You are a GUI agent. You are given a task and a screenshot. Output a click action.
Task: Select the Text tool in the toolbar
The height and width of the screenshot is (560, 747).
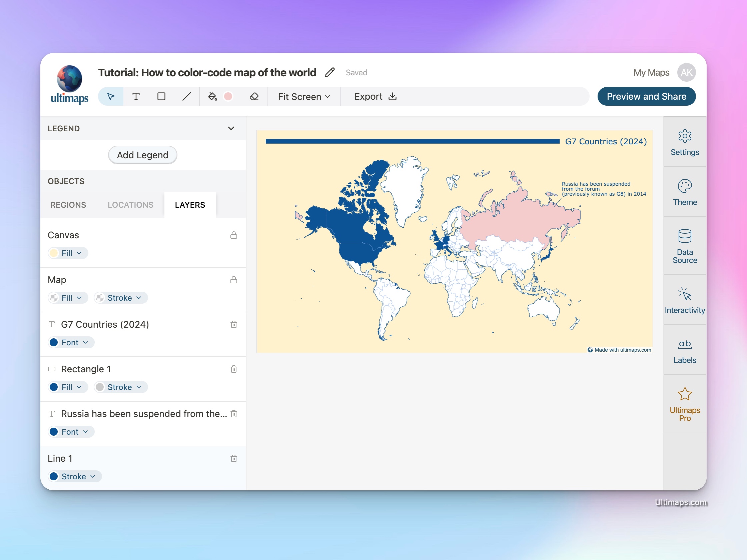point(136,96)
